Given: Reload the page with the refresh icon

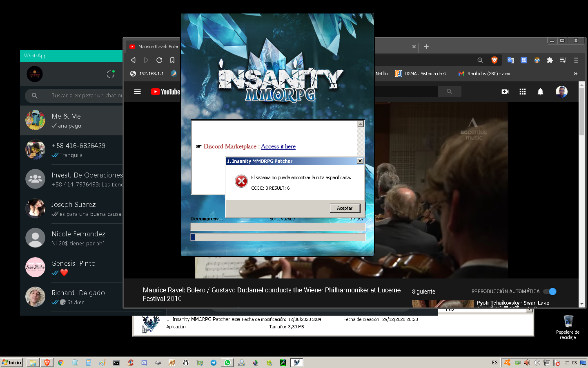Looking at the screenshot, I should [x=159, y=60].
